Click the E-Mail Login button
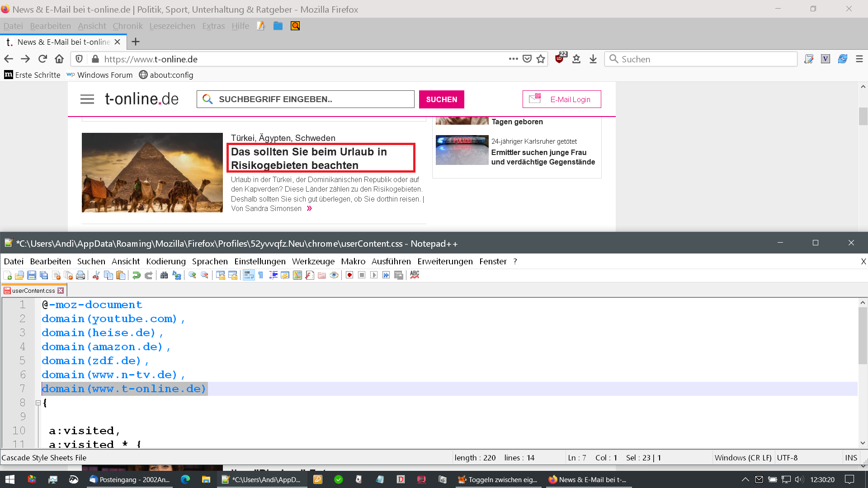This screenshot has height=488, width=868. 561,99
